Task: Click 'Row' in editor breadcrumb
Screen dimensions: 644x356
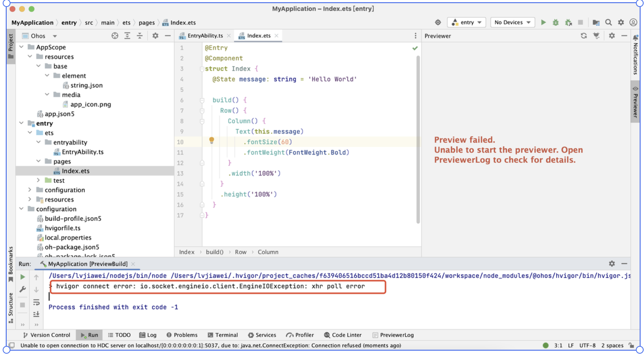Action: pos(241,252)
